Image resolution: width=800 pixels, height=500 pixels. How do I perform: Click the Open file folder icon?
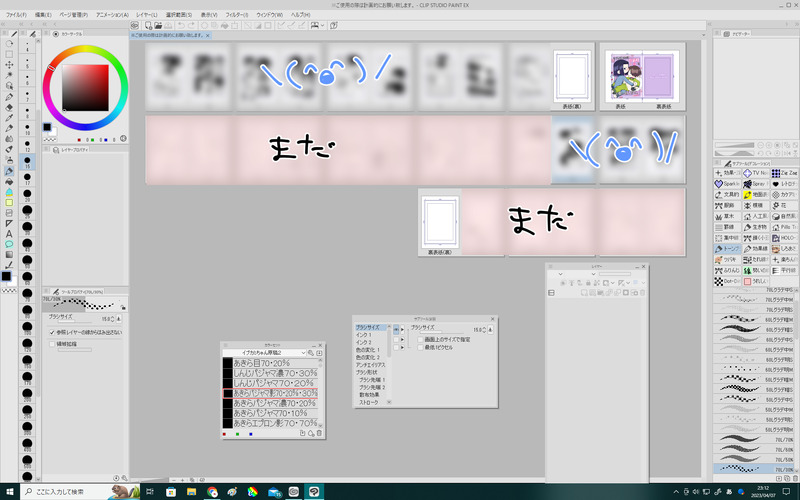pyautogui.click(x=158, y=25)
